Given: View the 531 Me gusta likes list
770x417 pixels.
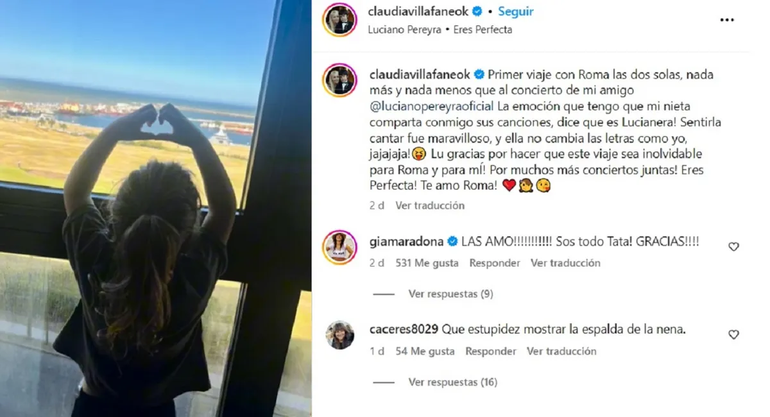Looking at the screenshot, I should (427, 263).
